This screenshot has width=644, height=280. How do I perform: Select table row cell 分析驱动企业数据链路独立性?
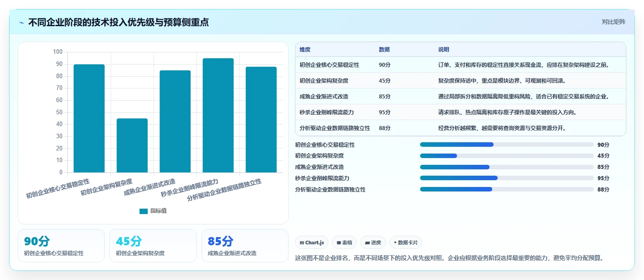(335, 128)
